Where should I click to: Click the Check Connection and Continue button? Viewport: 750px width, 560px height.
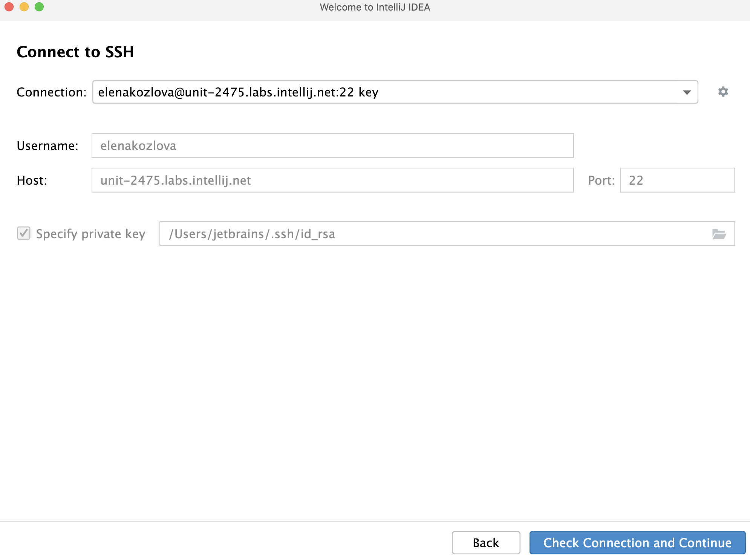pos(637,542)
